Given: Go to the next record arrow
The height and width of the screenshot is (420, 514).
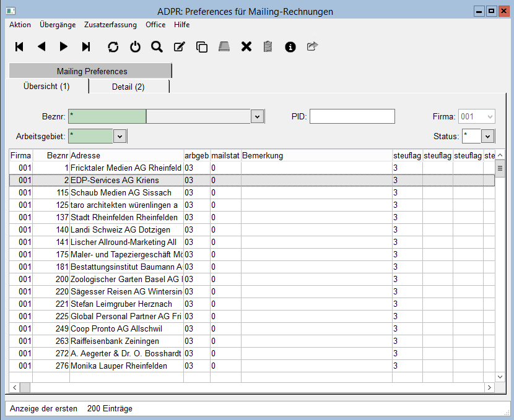Looking at the screenshot, I should (x=63, y=46).
